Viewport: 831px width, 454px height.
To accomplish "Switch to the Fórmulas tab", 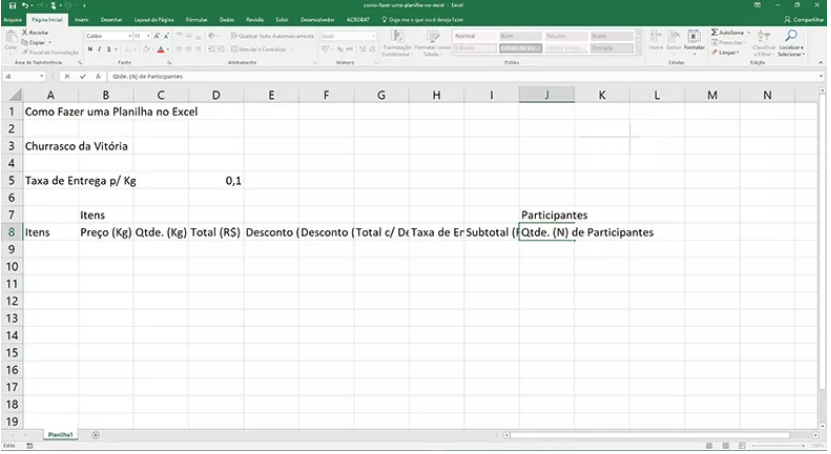I will [x=196, y=19].
